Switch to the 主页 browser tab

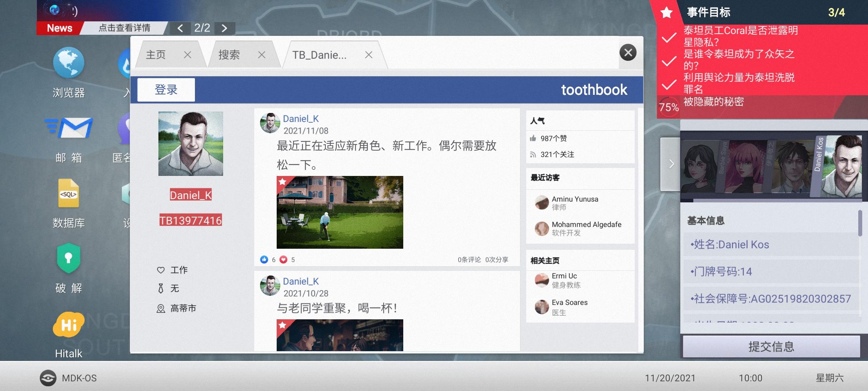156,55
